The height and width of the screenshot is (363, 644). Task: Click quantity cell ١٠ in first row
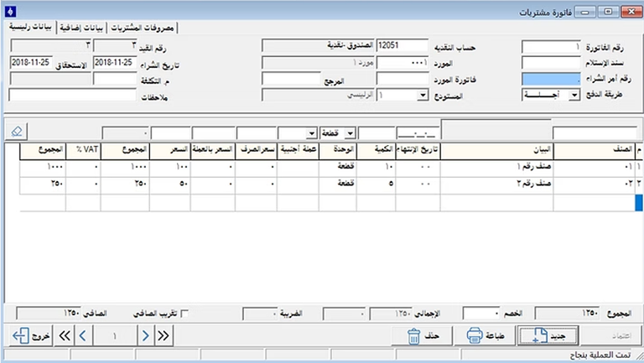click(x=377, y=167)
